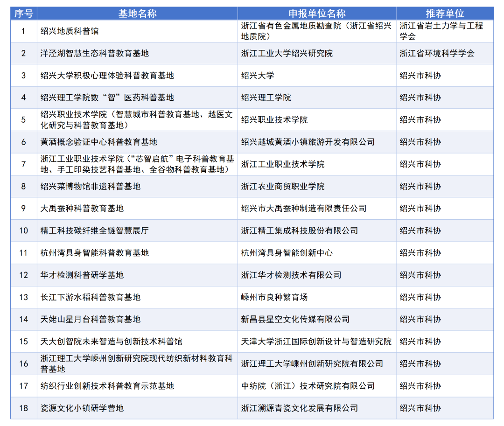504x426 pixels.
Task: Click row number 16 cell
Action: (24, 363)
